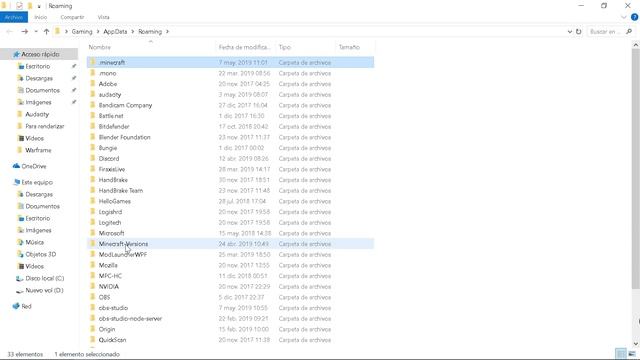Click the Adobe folder icon

[x=93, y=84]
